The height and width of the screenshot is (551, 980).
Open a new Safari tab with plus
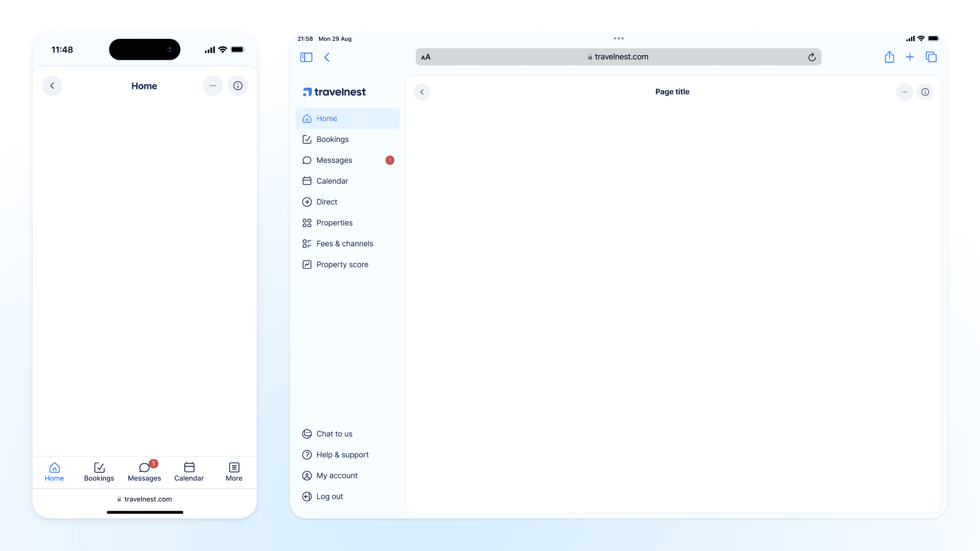pos(910,57)
